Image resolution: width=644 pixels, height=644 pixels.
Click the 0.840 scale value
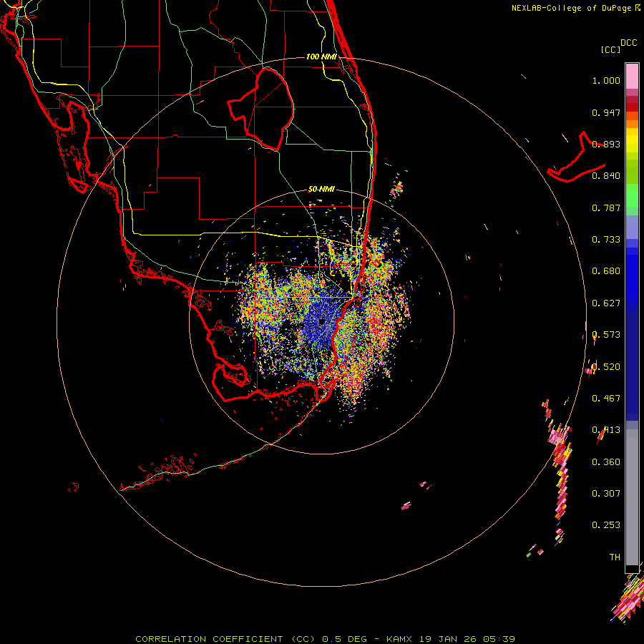(606, 176)
